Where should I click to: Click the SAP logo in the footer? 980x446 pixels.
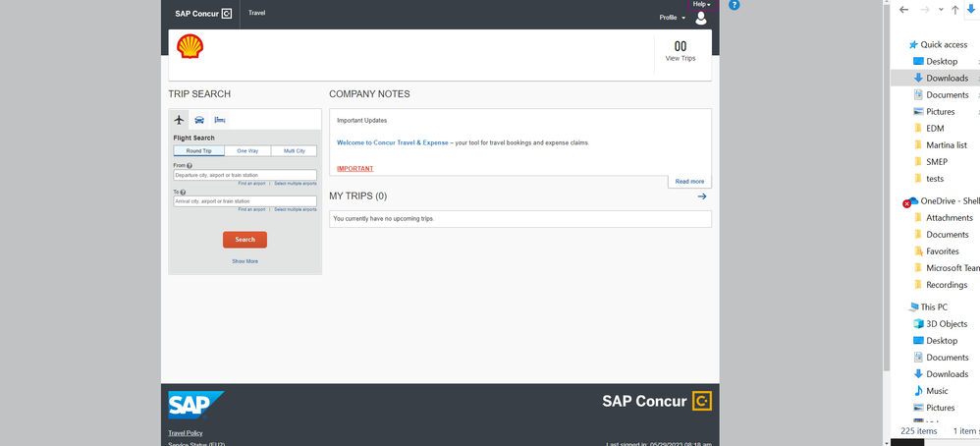click(195, 405)
